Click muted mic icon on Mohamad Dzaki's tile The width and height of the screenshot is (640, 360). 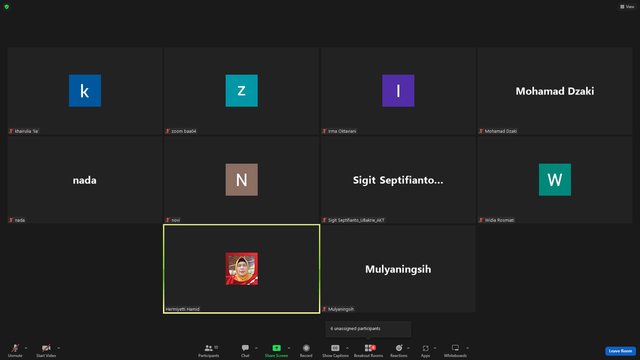[481, 131]
